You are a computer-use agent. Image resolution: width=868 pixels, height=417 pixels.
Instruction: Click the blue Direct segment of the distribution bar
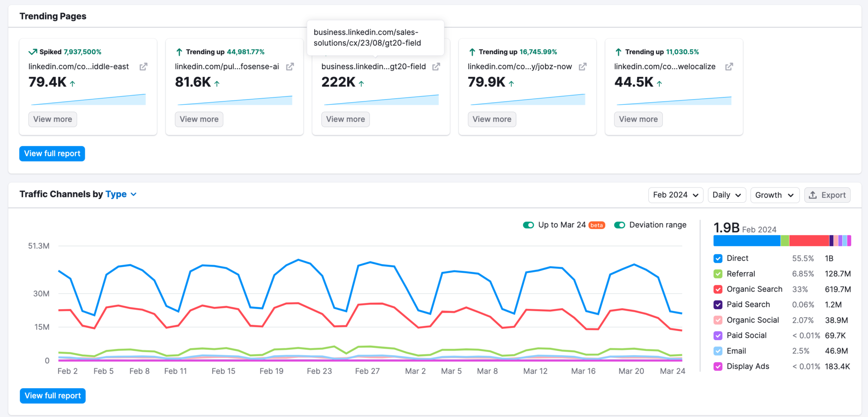click(x=746, y=241)
